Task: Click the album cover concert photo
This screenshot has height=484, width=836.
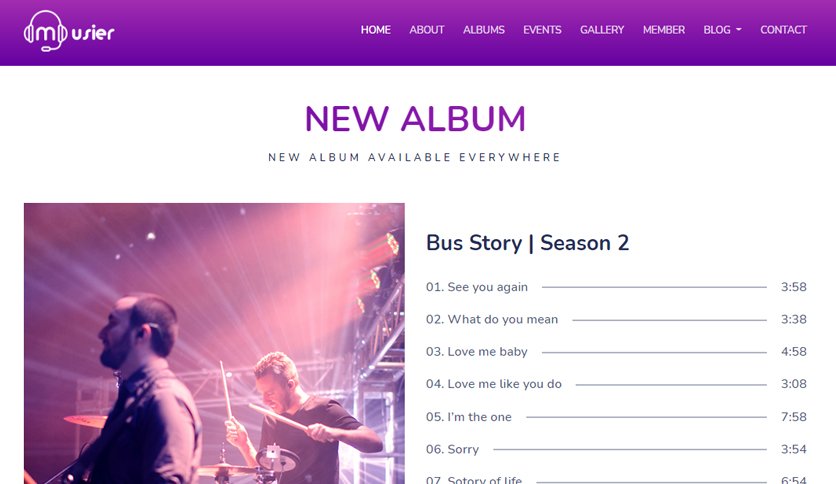Action: pyautogui.click(x=214, y=343)
